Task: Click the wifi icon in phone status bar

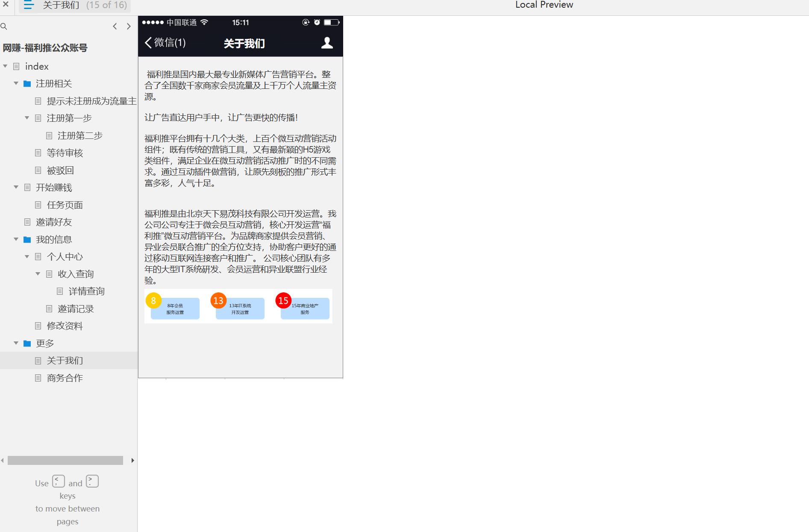Action: coord(204,22)
